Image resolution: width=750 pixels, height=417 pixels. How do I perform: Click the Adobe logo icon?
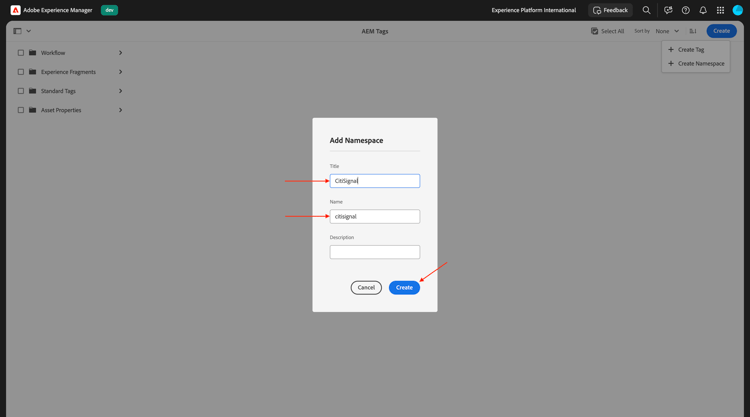point(15,10)
